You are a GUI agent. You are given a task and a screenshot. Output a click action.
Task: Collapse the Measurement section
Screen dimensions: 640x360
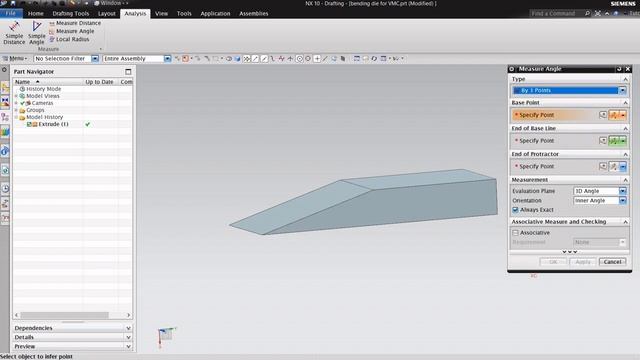coord(625,180)
